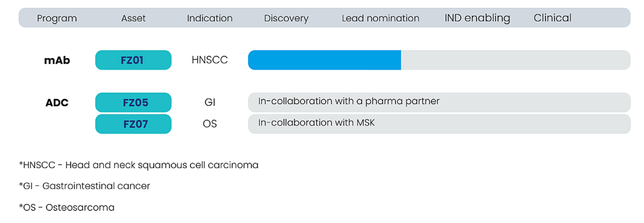
Task: Click the HNSCC indication text
Action: pyautogui.click(x=209, y=60)
